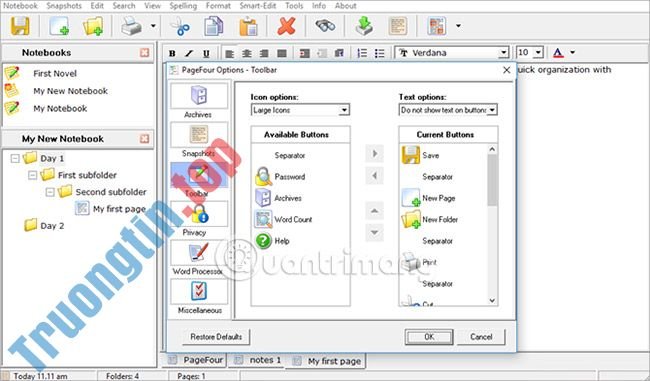Open the Archives options category
The width and height of the screenshot is (650, 381).
[199, 101]
